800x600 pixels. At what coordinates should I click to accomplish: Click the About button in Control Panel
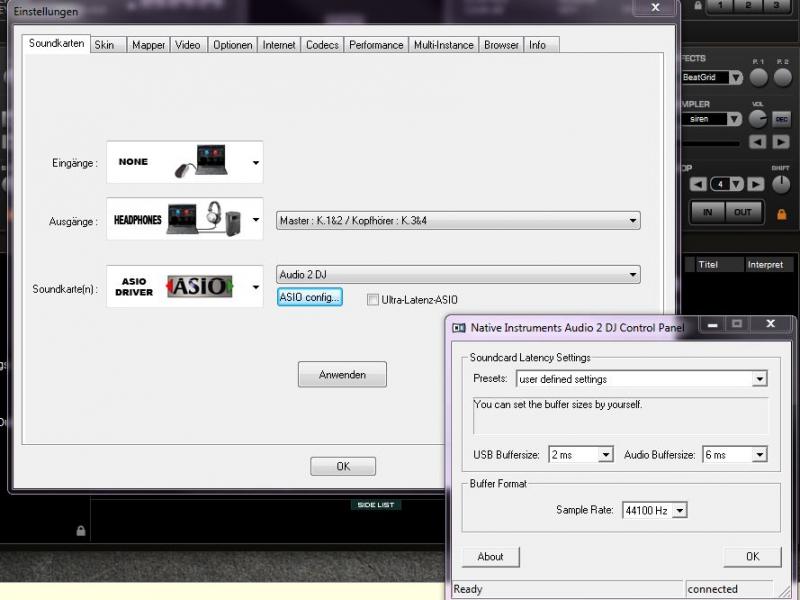pyautogui.click(x=490, y=557)
